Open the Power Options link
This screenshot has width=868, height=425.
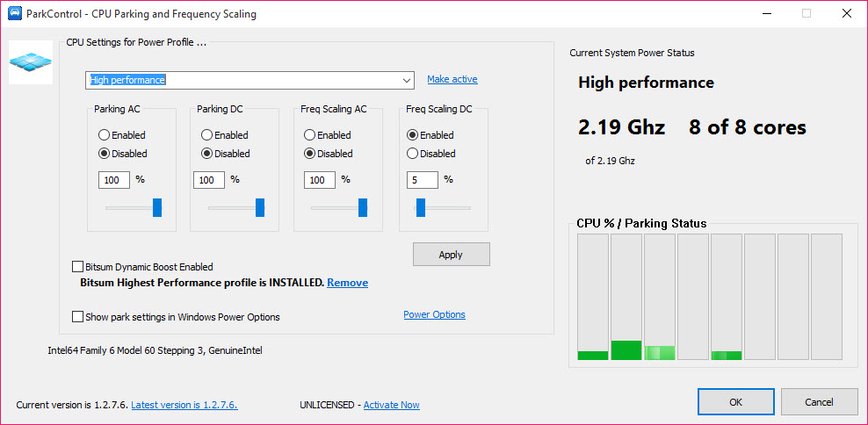pos(434,315)
